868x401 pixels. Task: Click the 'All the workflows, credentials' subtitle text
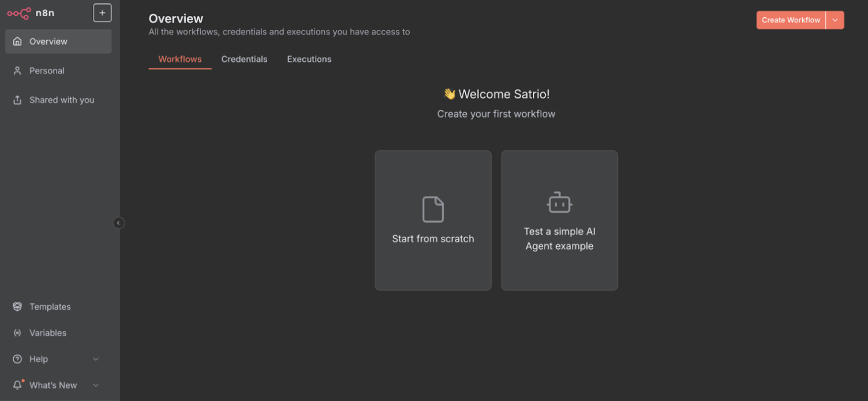(x=279, y=32)
